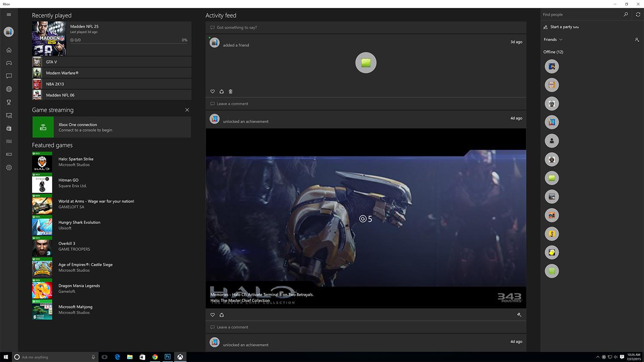The height and width of the screenshot is (362, 644).
Task: Open Windows Start menu
Action: 6,357
